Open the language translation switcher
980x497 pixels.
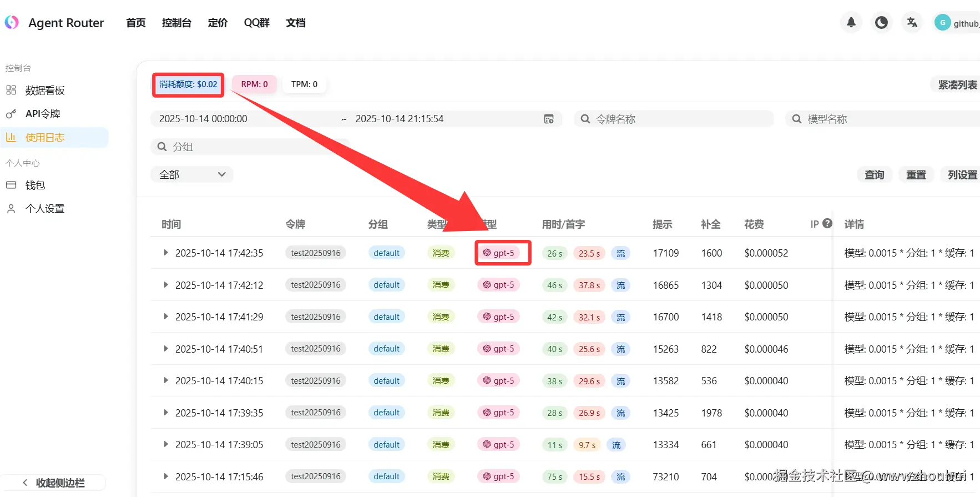tap(912, 23)
